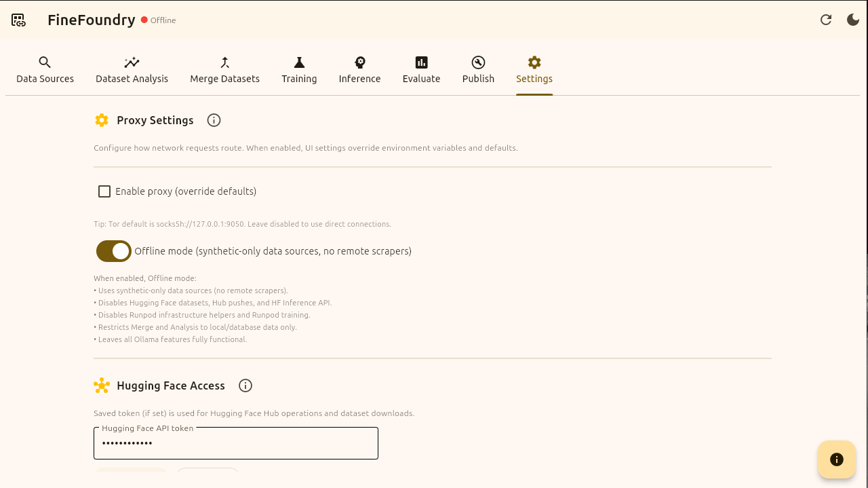Viewport: 868px width, 488px height.
Task: Focus the Hugging Face API token field
Action: point(236,443)
